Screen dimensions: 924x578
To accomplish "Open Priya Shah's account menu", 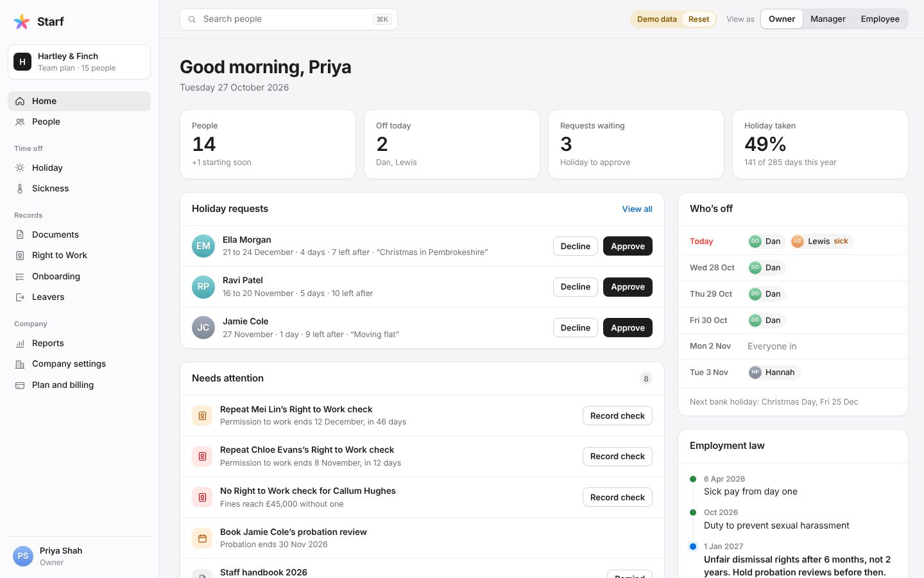I will (x=79, y=556).
